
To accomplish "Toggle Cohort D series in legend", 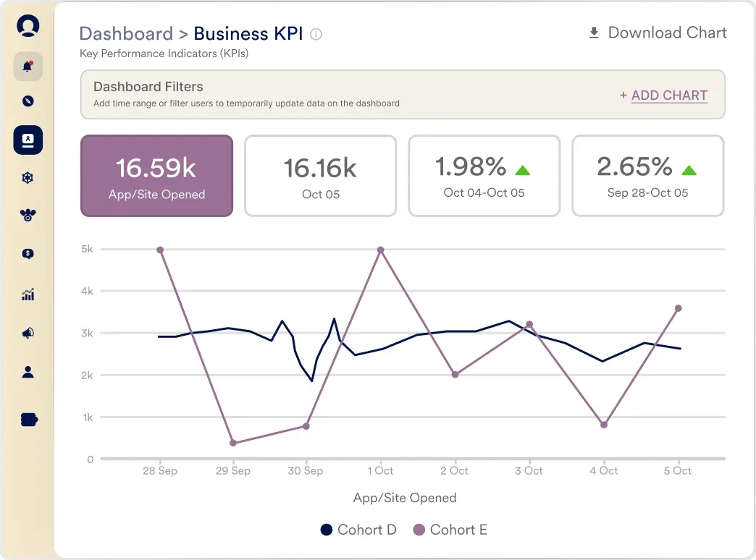I will point(358,530).
